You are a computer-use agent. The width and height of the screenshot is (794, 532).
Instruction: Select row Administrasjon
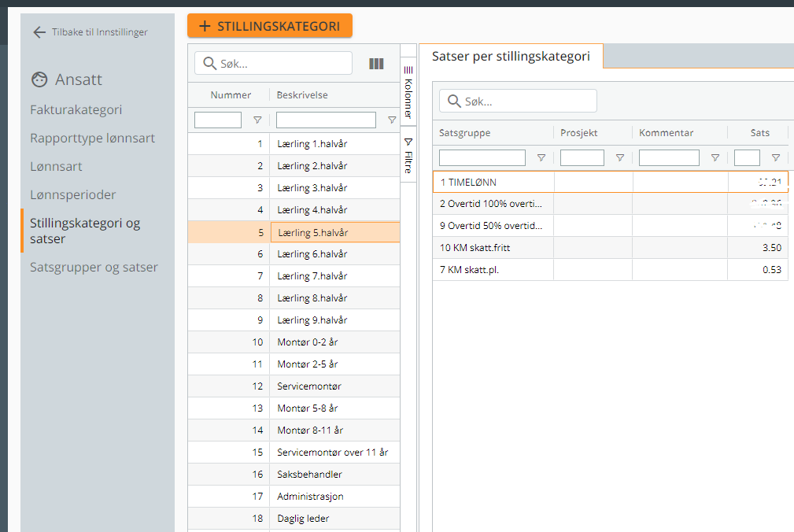294,497
